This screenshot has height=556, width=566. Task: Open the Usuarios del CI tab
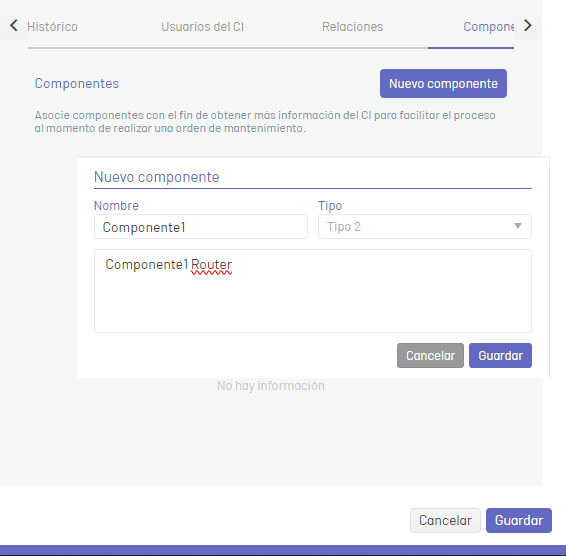coord(203,27)
